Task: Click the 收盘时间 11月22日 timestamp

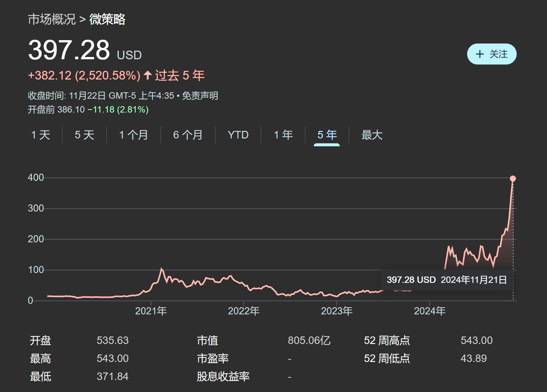Action: [101, 96]
